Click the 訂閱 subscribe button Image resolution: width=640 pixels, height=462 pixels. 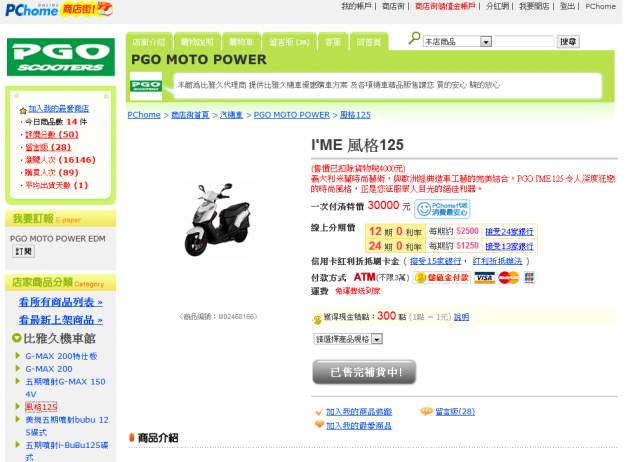coord(23,251)
